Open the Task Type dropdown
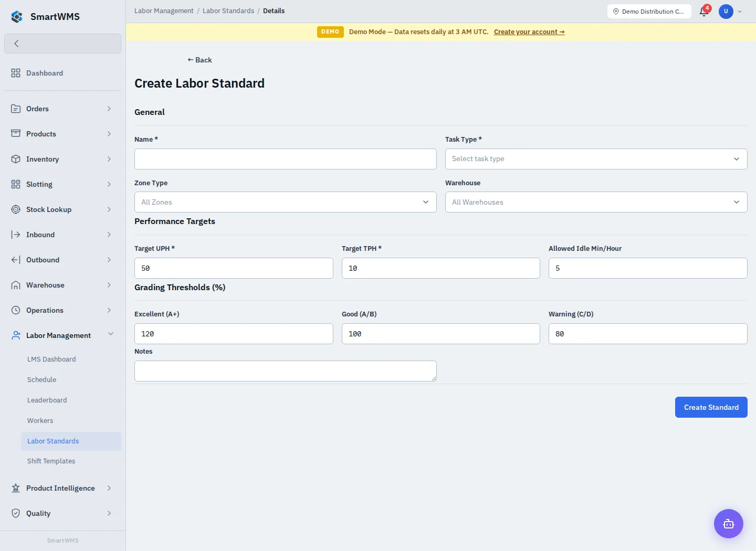The width and height of the screenshot is (756, 551). 596,159
